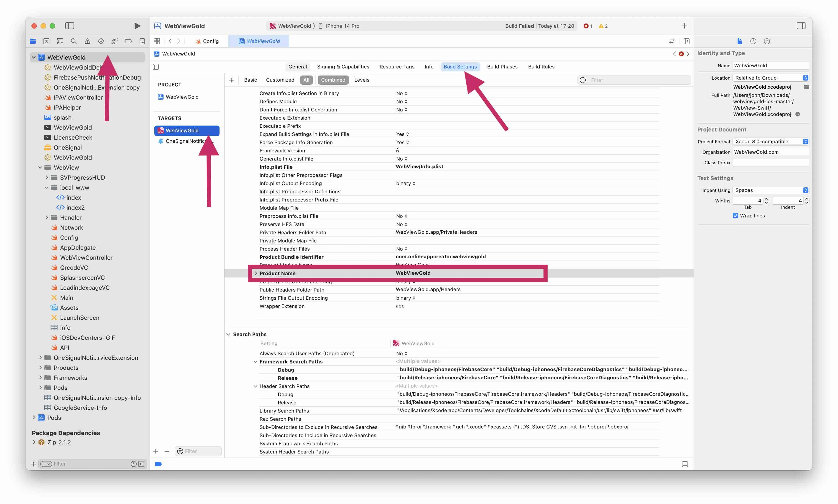
Task: Select the Combined settings view
Action: [x=333, y=80]
